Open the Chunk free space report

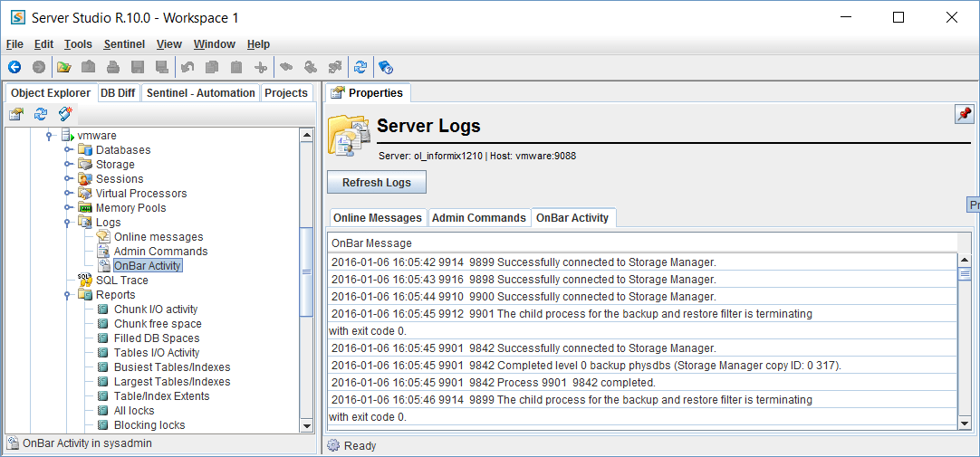pyautogui.click(x=157, y=324)
